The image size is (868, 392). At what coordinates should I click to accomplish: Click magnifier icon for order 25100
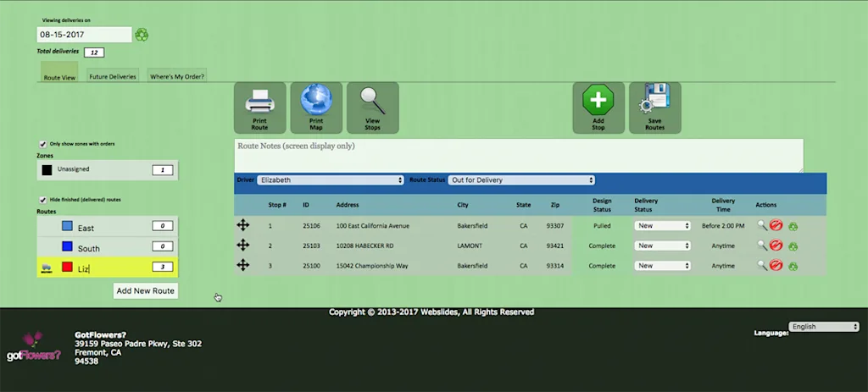pos(762,265)
